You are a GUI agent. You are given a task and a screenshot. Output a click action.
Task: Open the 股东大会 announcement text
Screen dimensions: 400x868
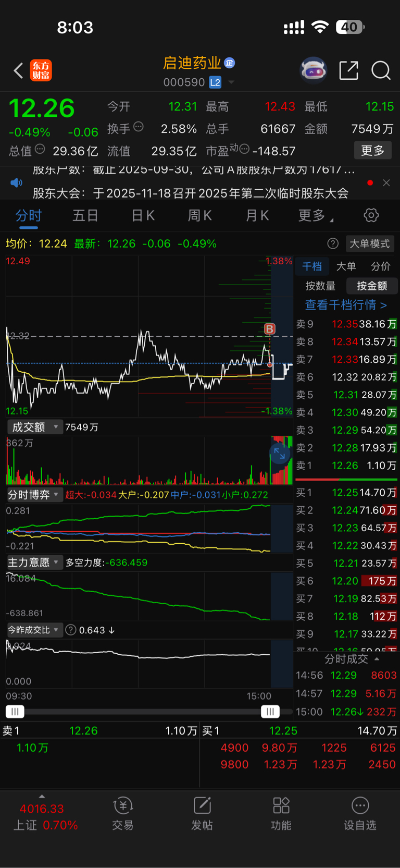(x=191, y=193)
